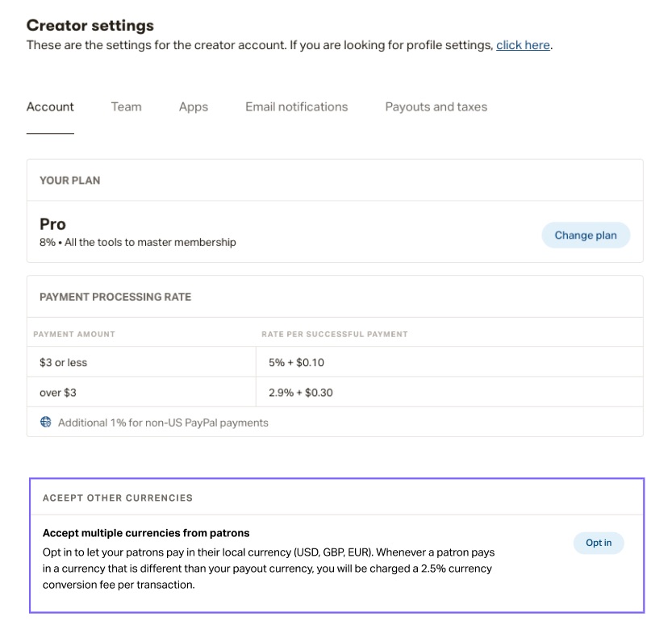Switch to the Team tab

coord(126,106)
